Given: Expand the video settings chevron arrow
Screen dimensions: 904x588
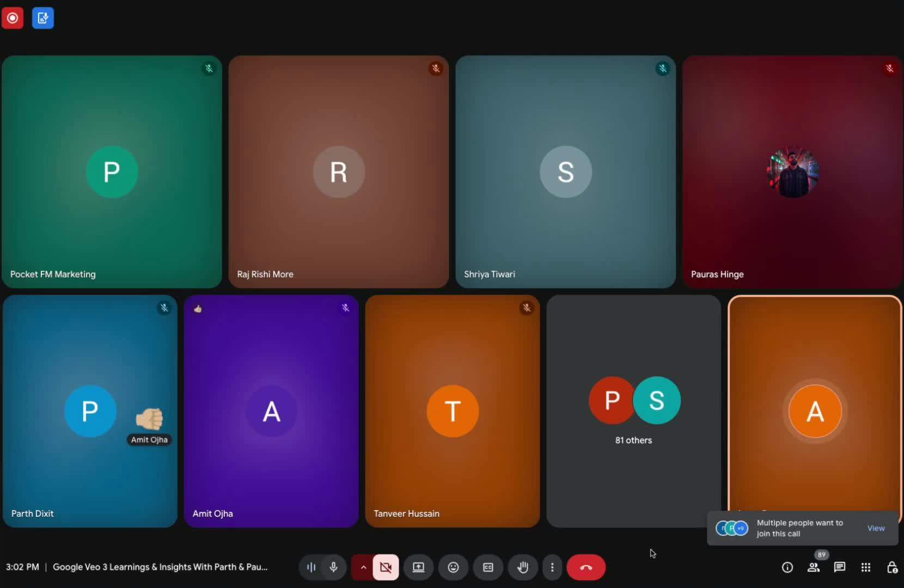Looking at the screenshot, I should pos(363,567).
